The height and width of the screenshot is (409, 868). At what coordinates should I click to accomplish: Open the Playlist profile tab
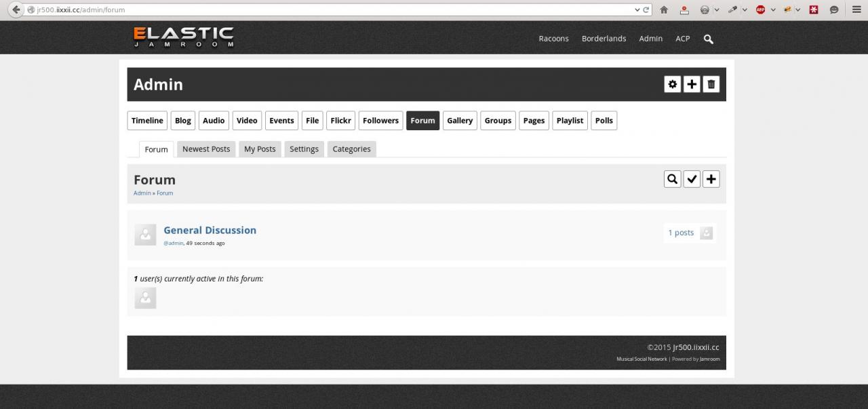[x=570, y=121]
